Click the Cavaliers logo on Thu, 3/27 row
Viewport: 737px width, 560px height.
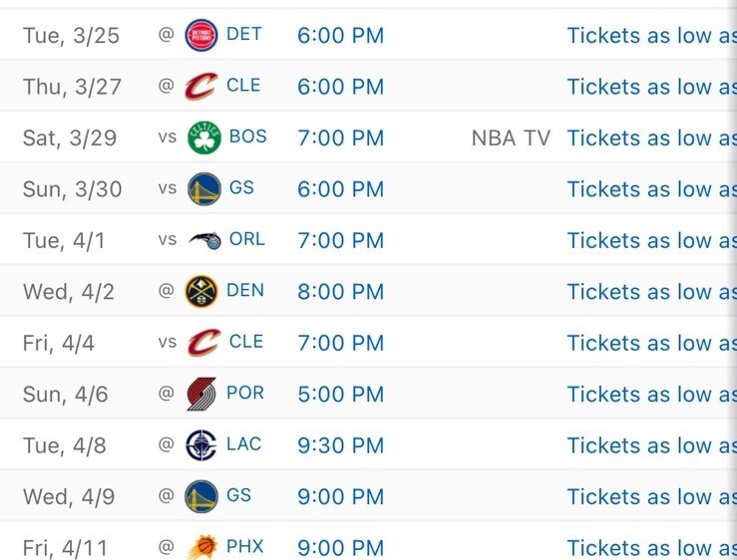[x=201, y=87]
